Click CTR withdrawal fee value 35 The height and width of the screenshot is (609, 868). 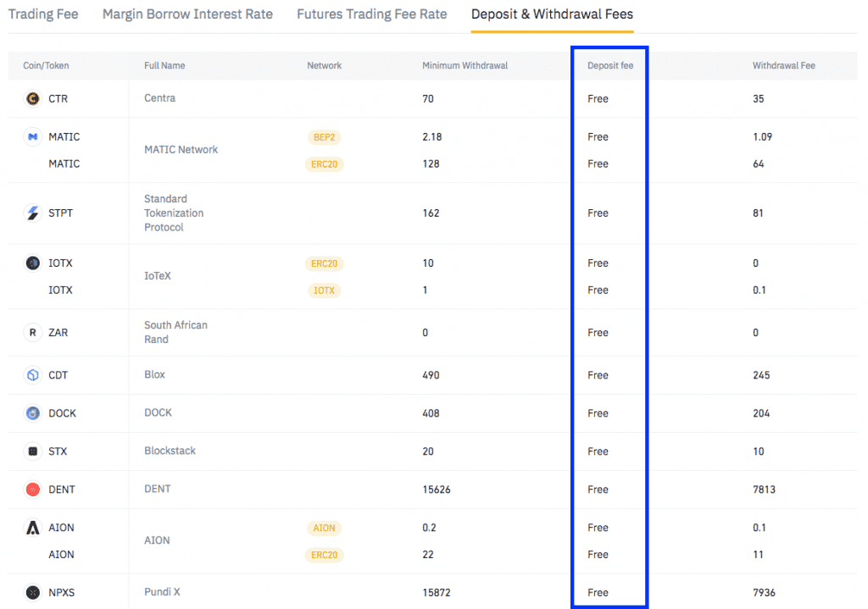click(x=759, y=98)
